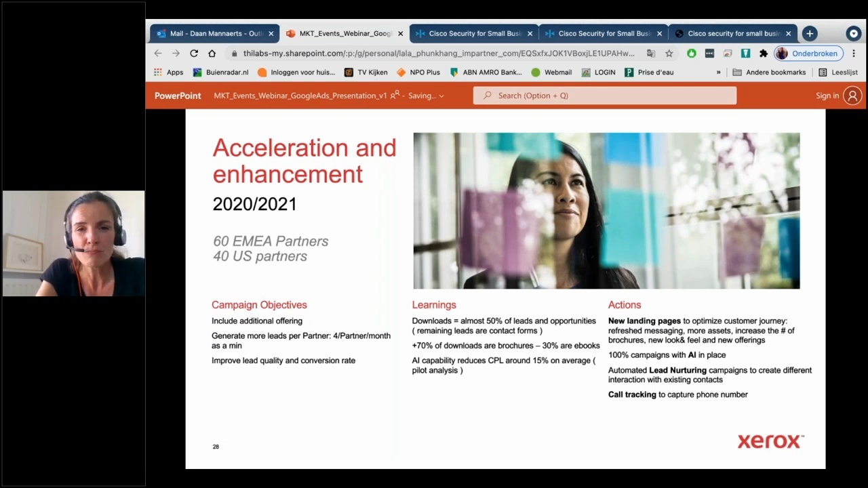
Task: Open the browser extensions puzzle icon
Action: click(763, 54)
